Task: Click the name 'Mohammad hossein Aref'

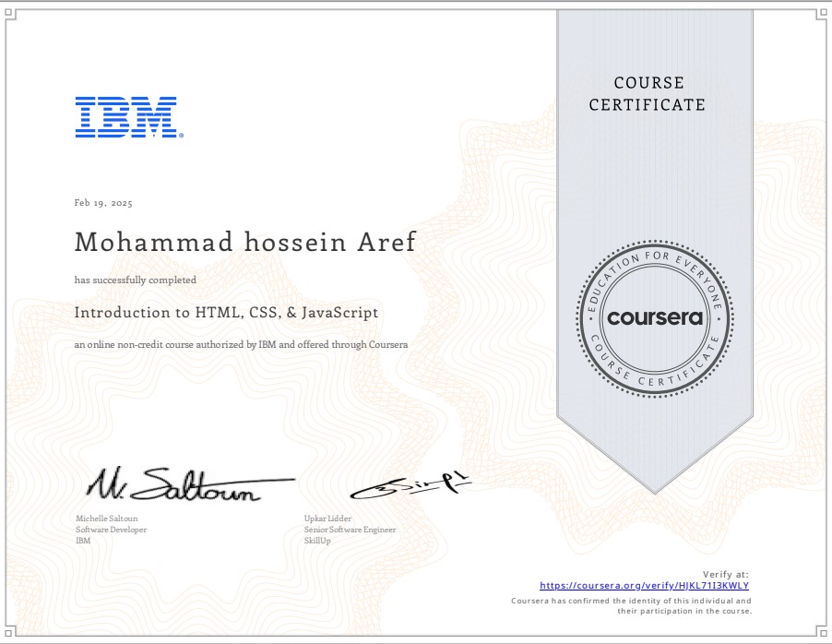Action: click(x=245, y=242)
